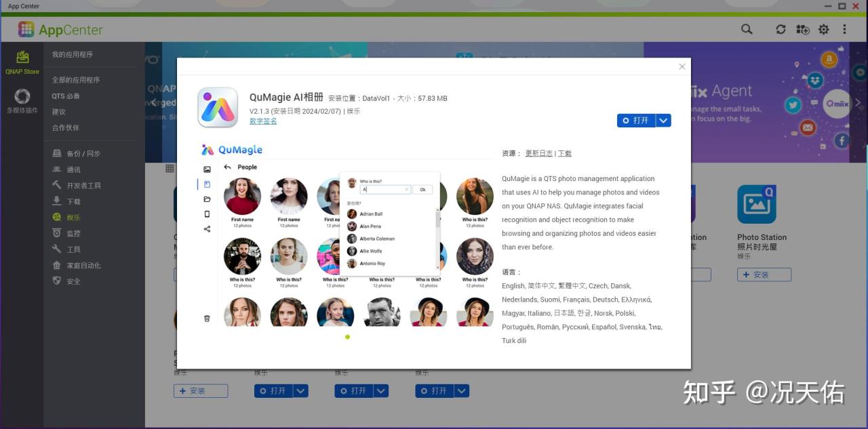Open the 数字签名 link

(x=263, y=121)
